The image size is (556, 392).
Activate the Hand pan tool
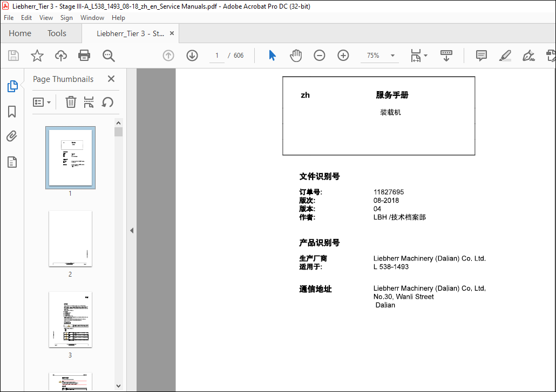[296, 56]
